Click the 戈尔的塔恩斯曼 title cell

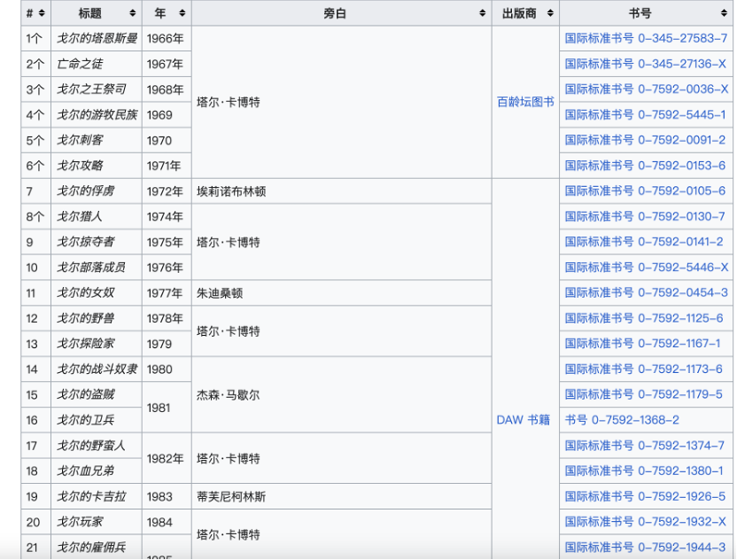pos(97,38)
